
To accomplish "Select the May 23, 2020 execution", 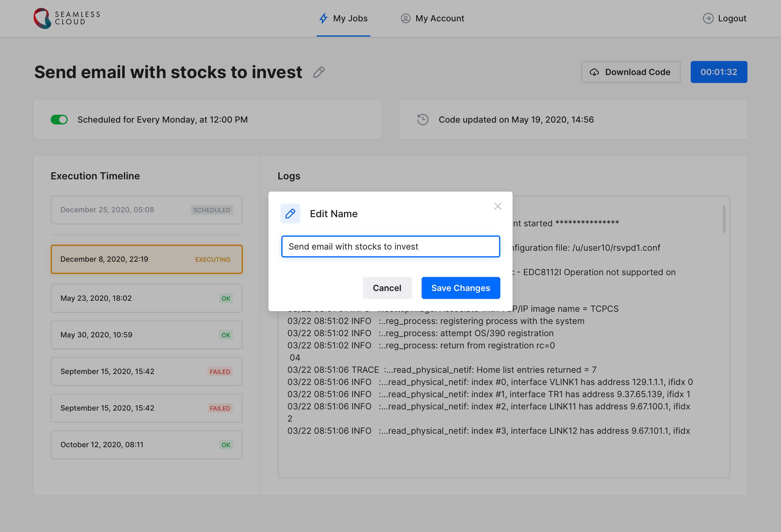I will click(146, 298).
